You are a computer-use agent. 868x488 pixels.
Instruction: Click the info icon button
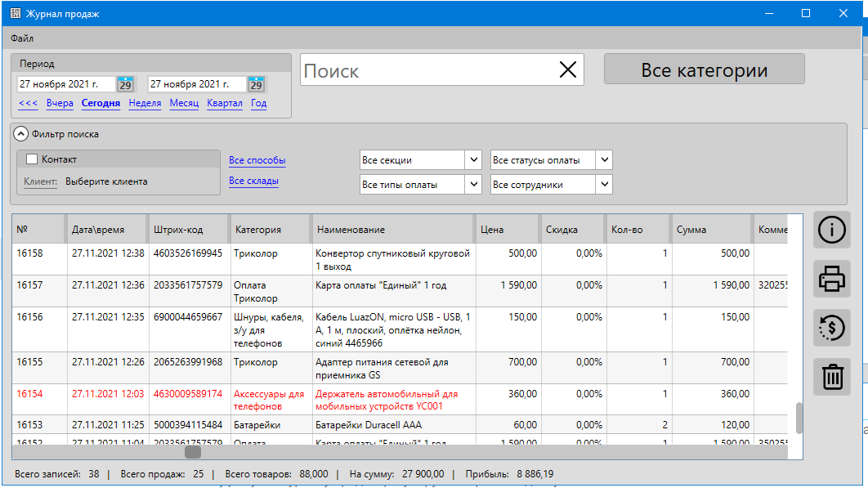coord(832,230)
